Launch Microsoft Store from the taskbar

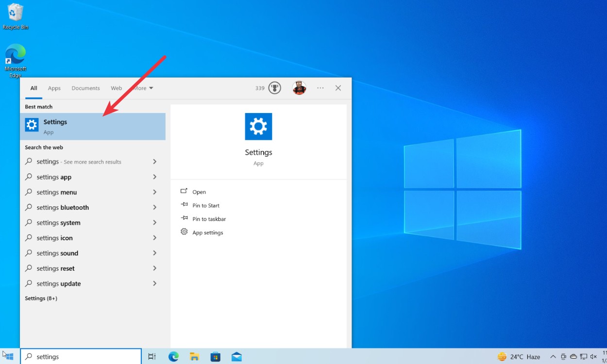(x=215, y=356)
